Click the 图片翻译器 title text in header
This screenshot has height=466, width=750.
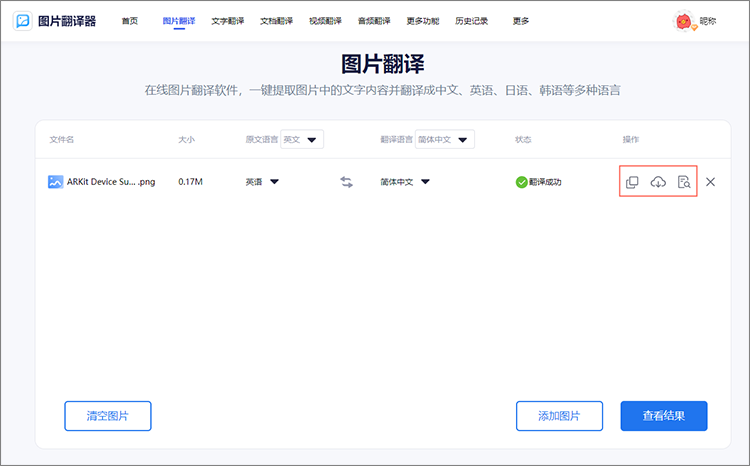coord(67,21)
